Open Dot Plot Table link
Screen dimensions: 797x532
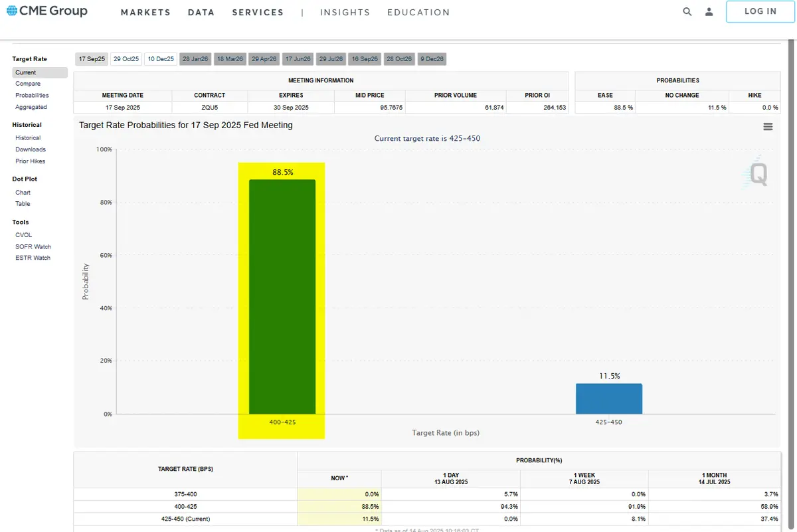click(x=23, y=204)
